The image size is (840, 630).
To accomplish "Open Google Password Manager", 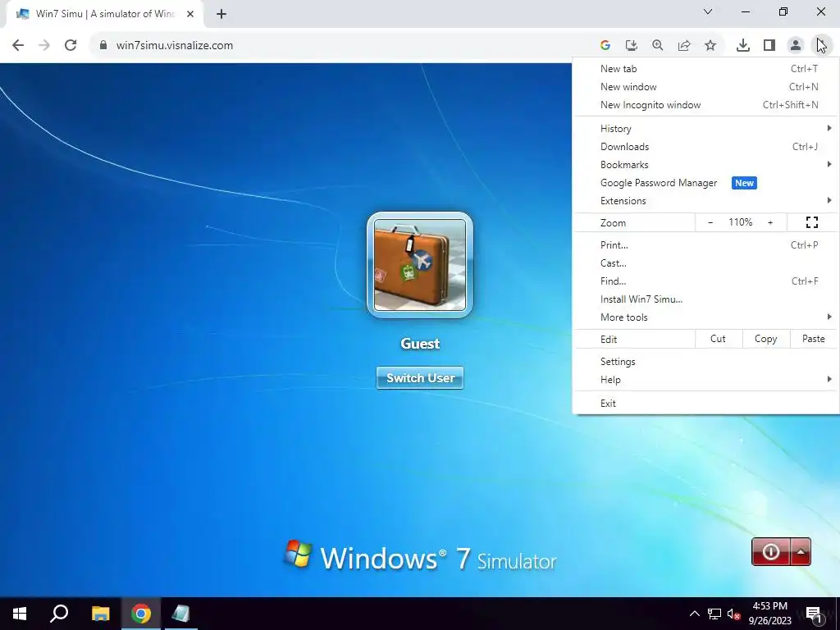I will click(706, 183).
